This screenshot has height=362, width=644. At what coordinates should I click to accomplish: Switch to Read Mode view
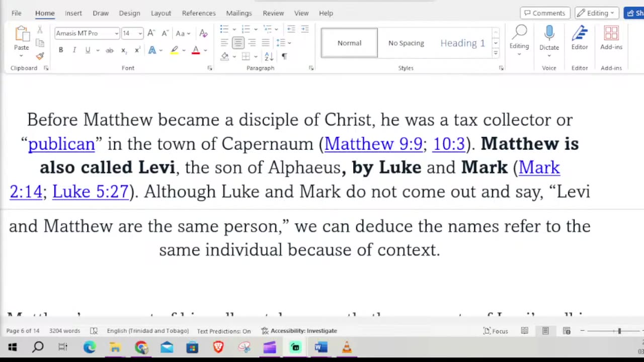click(x=524, y=331)
